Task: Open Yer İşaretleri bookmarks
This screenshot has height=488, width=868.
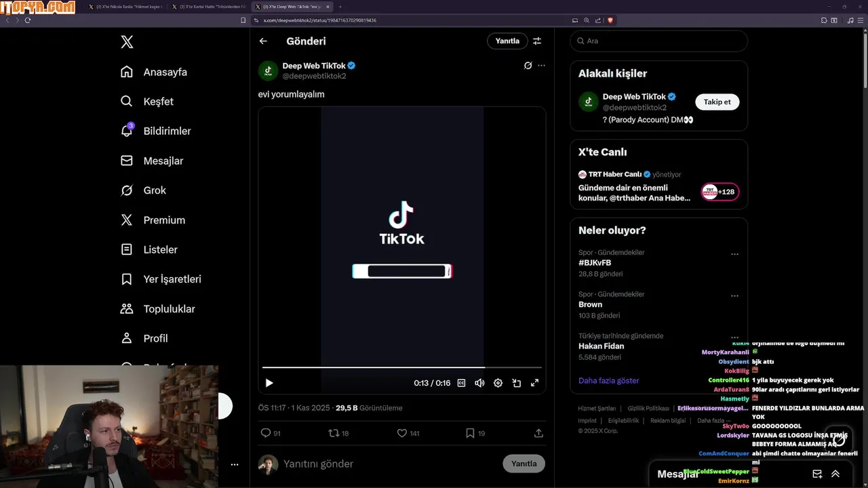Action: click(x=161, y=279)
